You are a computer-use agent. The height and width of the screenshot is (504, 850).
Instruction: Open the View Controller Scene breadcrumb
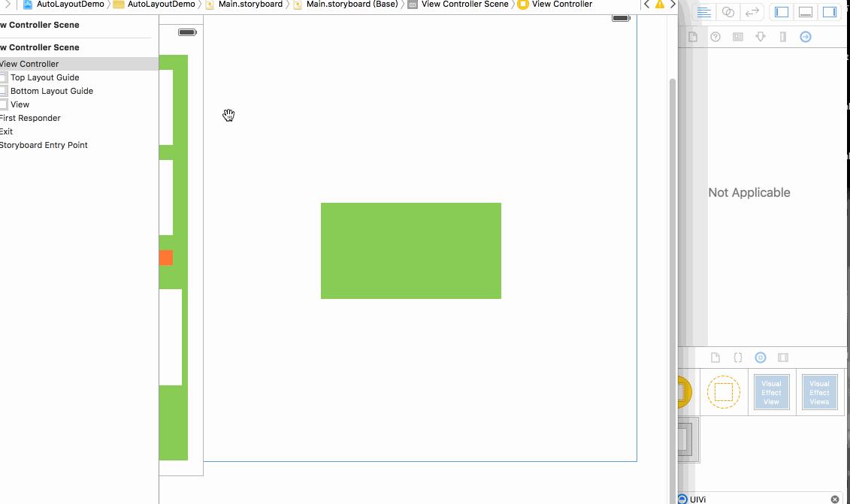(x=458, y=5)
